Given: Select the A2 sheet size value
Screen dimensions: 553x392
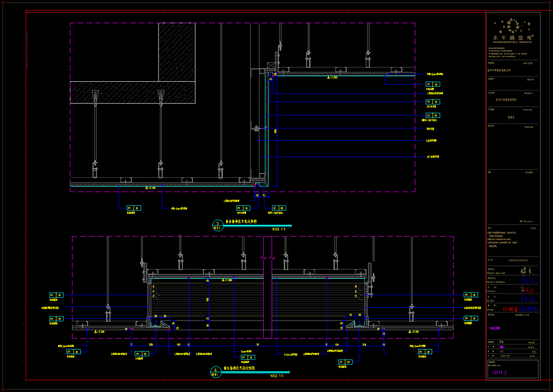Looking at the screenshot, I should (x=502, y=351).
